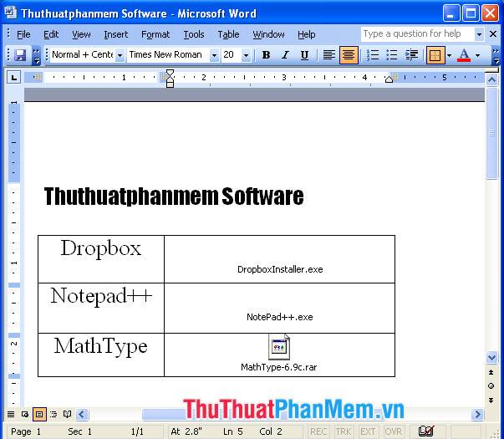Open the font size 20 dropdown
Image resolution: width=504 pixels, height=439 pixels.
[246, 55]
